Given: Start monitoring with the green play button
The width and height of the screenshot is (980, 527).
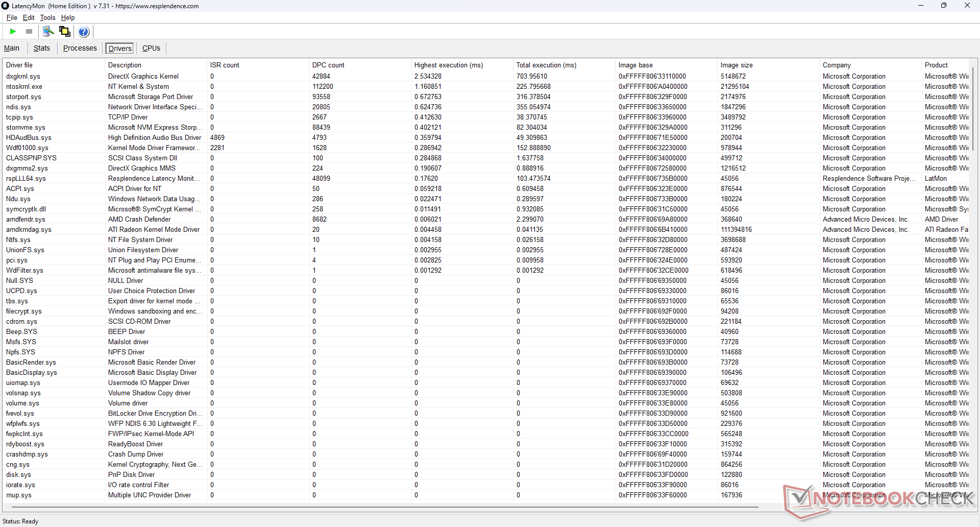Looking at the screenshot, I should tap(13, 32).
